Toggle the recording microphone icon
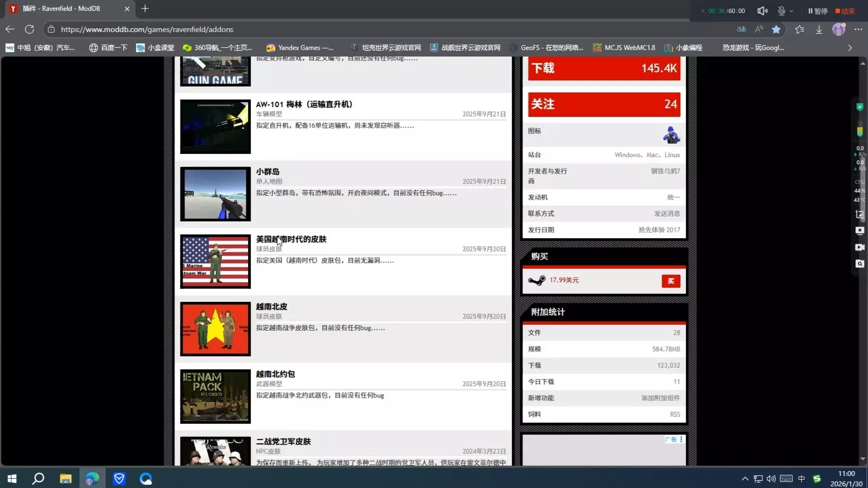 782,11
